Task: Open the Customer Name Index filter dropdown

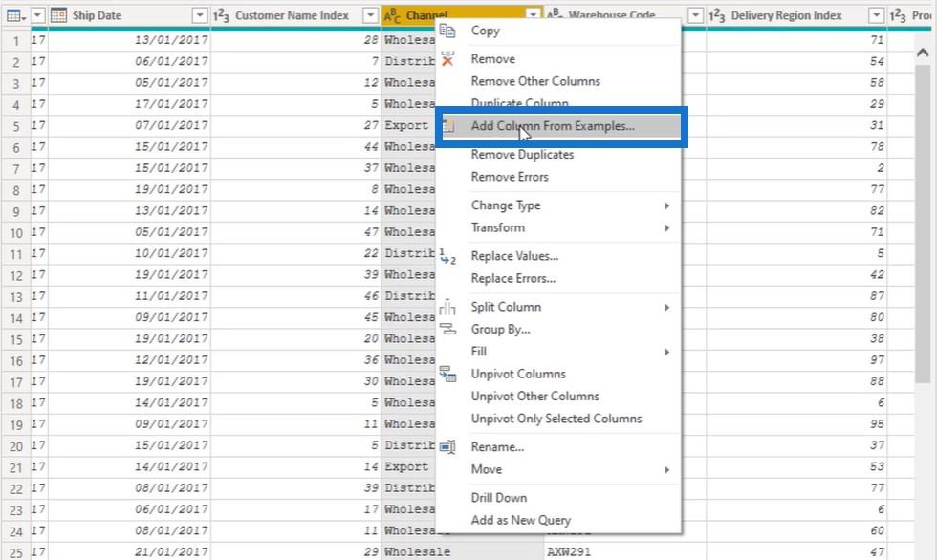Action: point(371,15)
